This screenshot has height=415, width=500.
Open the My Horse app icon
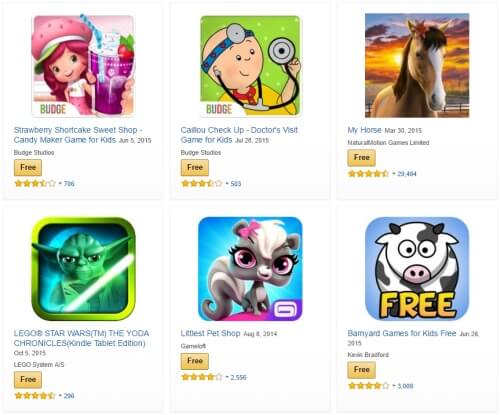[x=417, y=65]
